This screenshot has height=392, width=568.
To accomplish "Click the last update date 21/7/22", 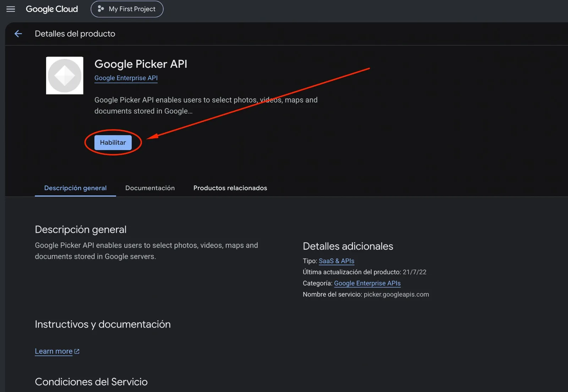I will pos(414,272).
